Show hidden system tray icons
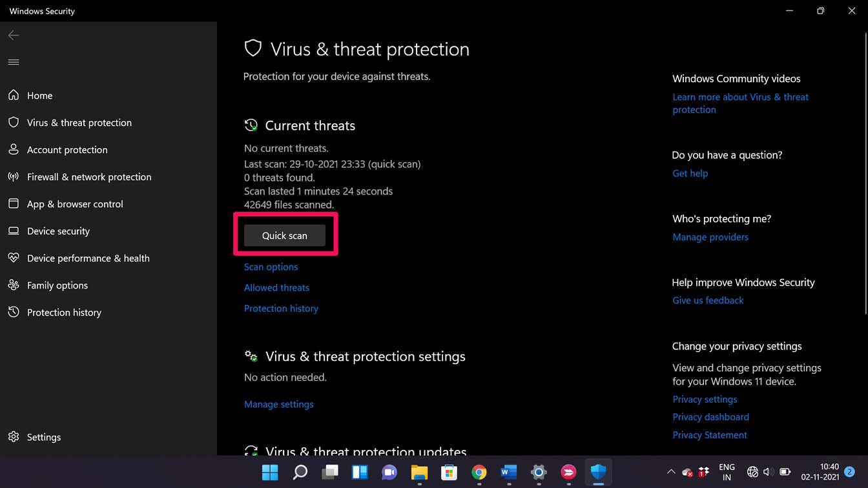The image size is (868, 488). 671,472
